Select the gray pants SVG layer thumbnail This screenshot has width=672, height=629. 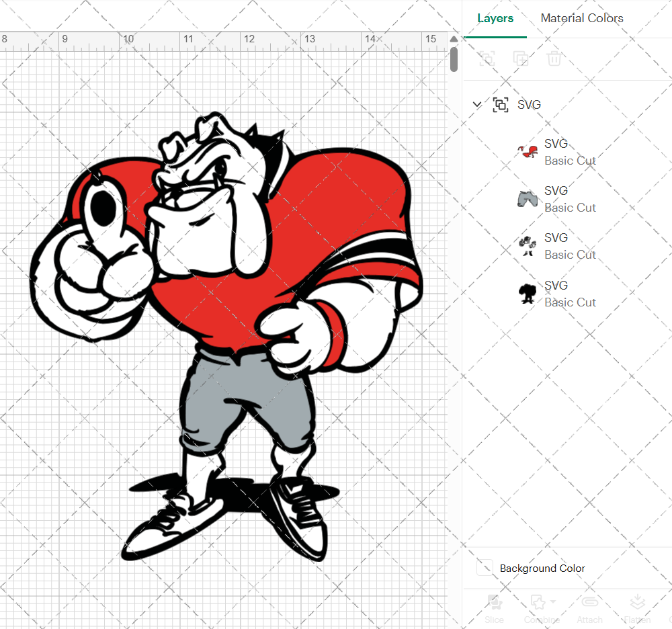tap(528, 199)
